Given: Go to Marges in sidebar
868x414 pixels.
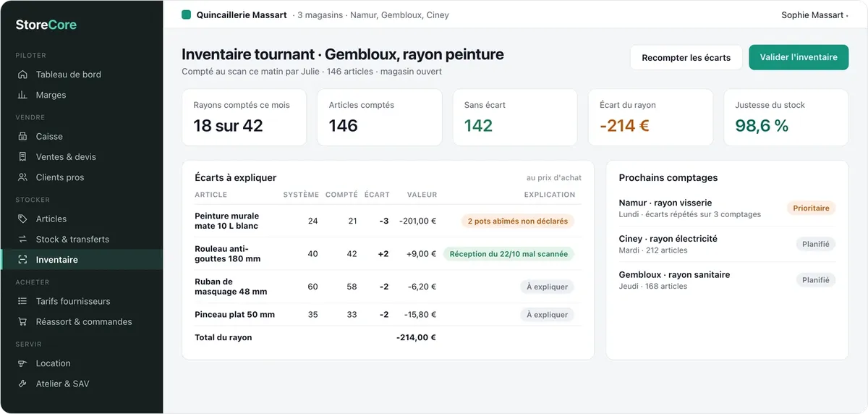Looking at the screenshot, I should point(82,95).
